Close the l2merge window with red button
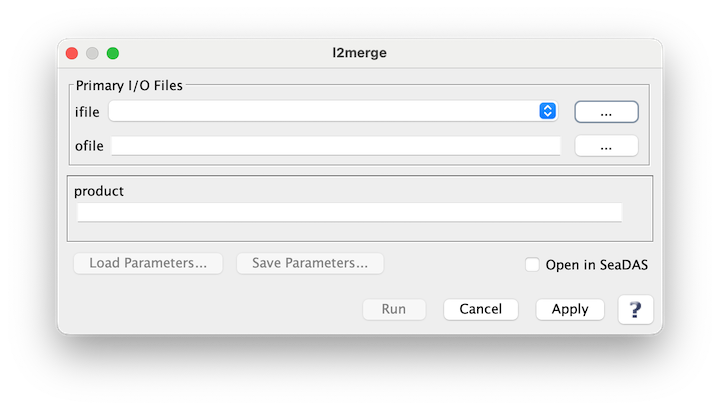This screenshot has height=410, width=720. coord(72,53)
